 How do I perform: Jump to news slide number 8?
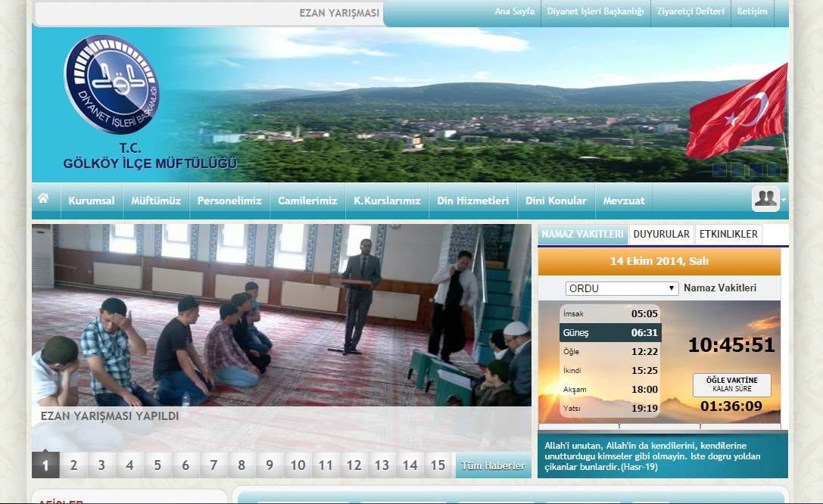point(242,465)
